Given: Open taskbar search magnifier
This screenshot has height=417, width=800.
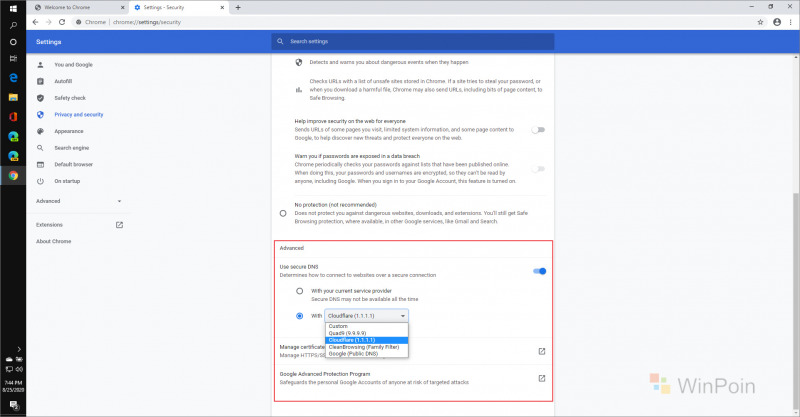Looking at the screenshot, I should [x=13, y=25].
